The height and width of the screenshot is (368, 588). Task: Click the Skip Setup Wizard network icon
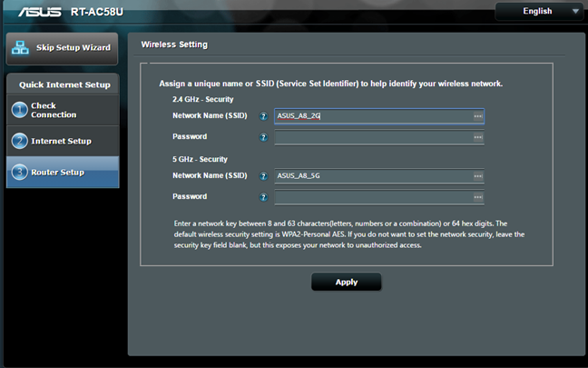point(20,47)
